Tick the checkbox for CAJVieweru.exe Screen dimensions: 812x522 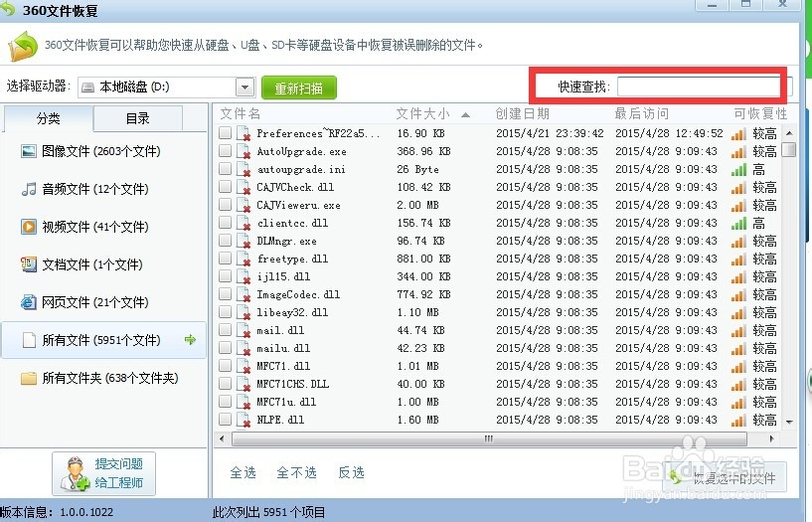pyautogui.click(x=225, y=205)
